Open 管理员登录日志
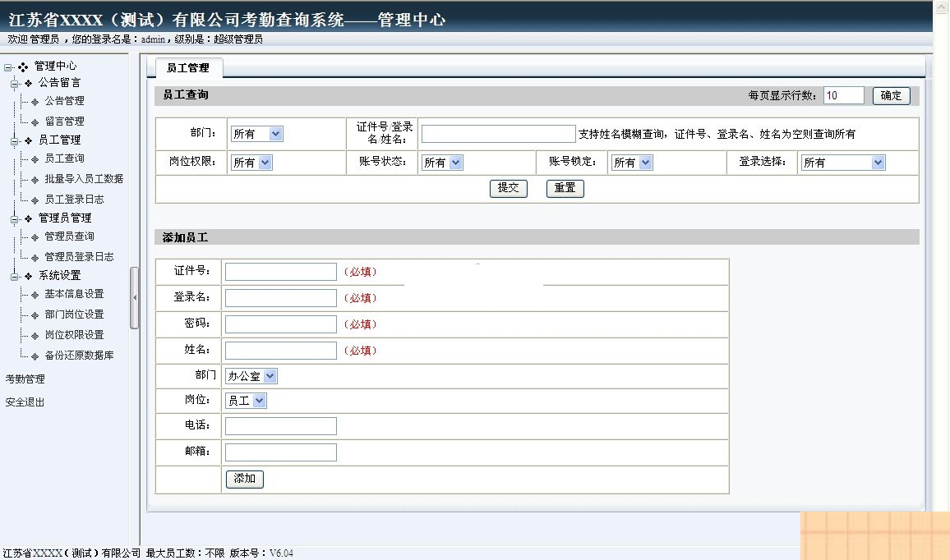Viewport: 950px width, 560px height. click(36, 256)
